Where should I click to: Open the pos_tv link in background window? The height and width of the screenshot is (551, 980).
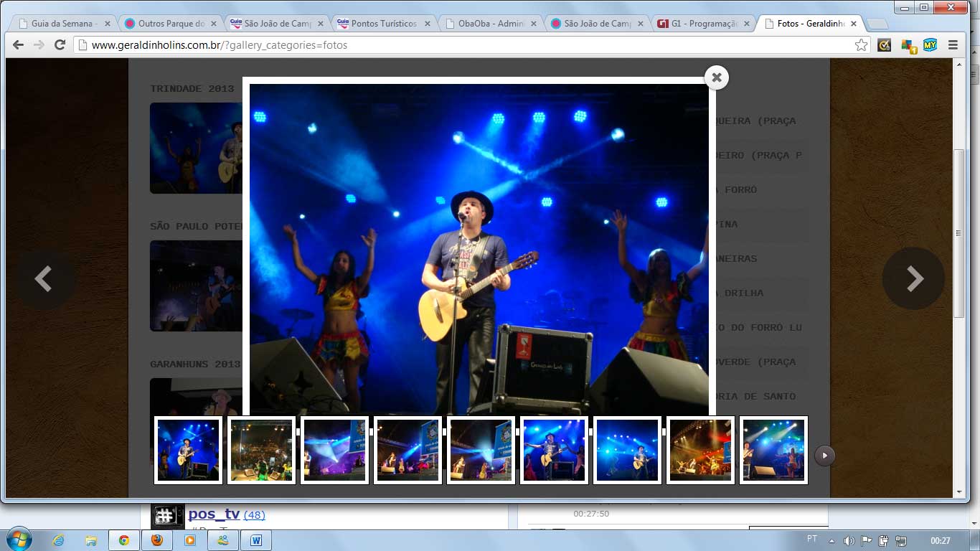click(214, 514)
